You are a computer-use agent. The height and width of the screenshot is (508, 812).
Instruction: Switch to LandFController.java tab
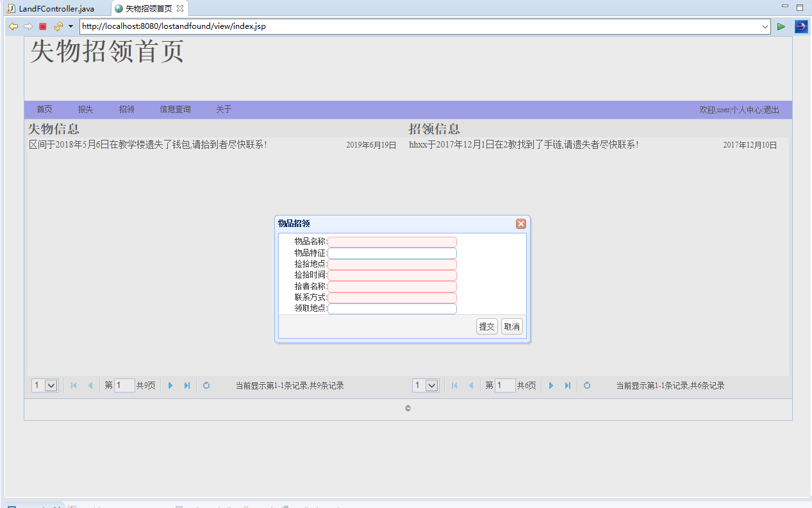(56, 8)
